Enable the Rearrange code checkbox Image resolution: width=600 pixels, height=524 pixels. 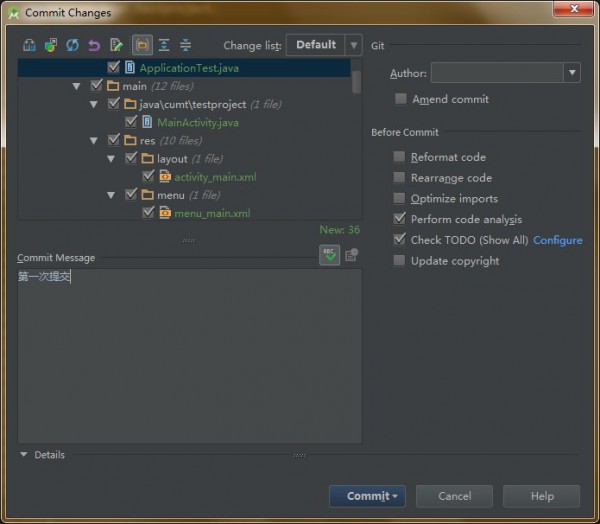[399, 177]
